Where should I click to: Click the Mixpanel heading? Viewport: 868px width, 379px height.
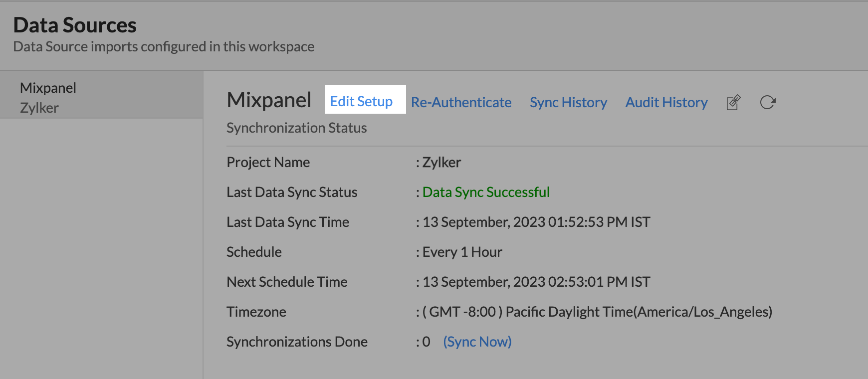(x=269, y=100)
